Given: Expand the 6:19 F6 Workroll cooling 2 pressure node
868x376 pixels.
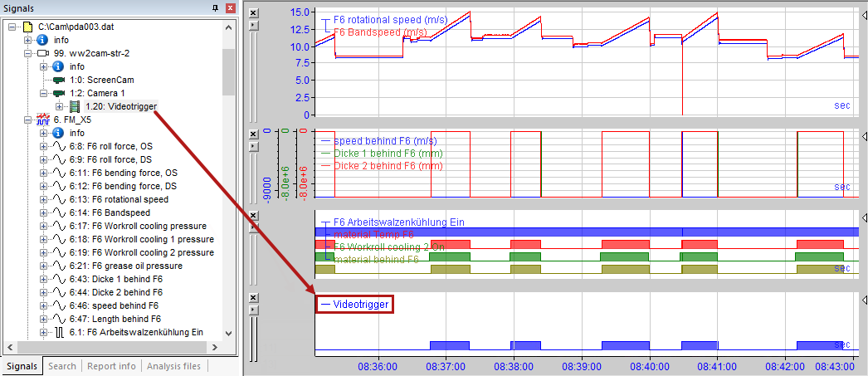Looking at the screenshot, I should [x=43, y=252].
